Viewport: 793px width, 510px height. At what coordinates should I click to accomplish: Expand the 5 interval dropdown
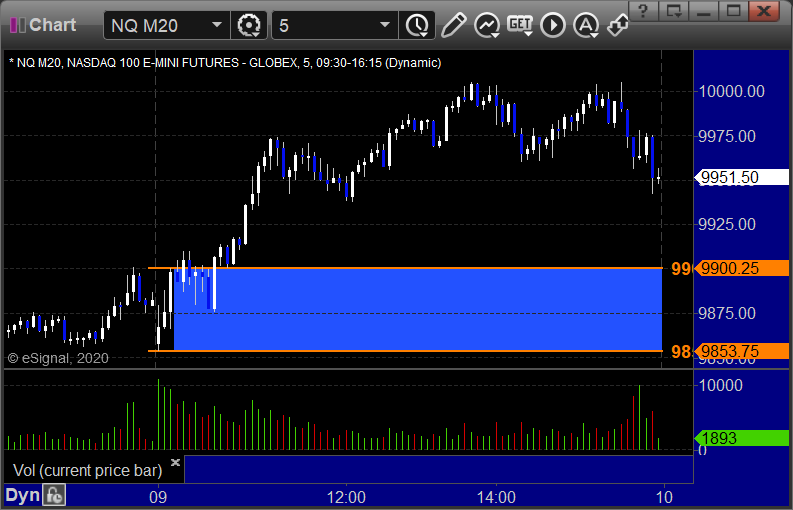coord(385,25)
